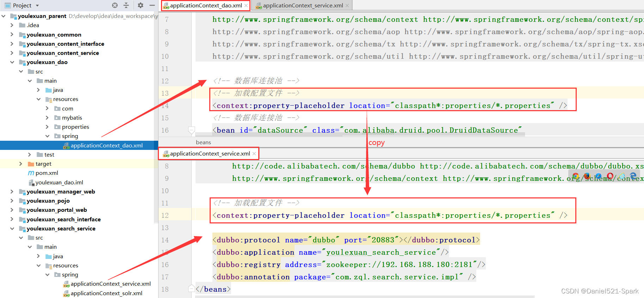The image size is (644, 298).
Task: Expand the .idea folder
Action: coord(12,25)
